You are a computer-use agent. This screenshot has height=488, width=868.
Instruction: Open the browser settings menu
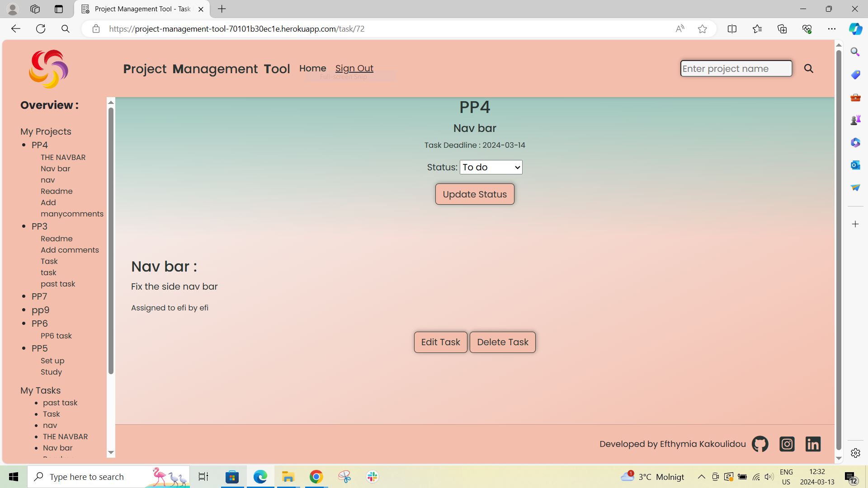[832, 28]
